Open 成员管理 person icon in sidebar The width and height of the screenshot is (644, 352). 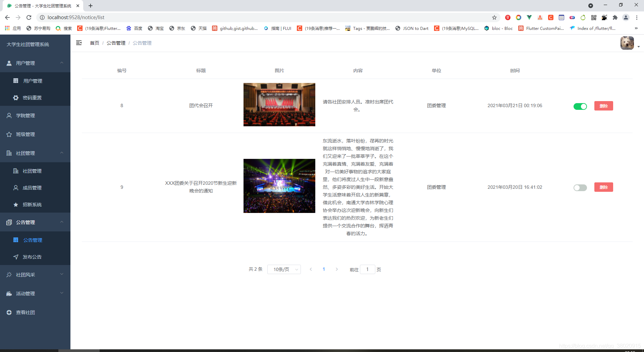point(15,188)
